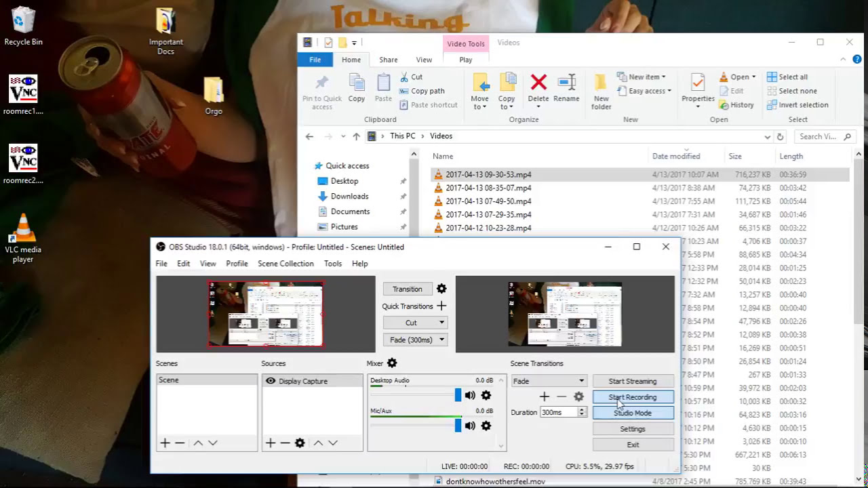
Task: Move scene up with arrow icon
Action: pos(198,443)
